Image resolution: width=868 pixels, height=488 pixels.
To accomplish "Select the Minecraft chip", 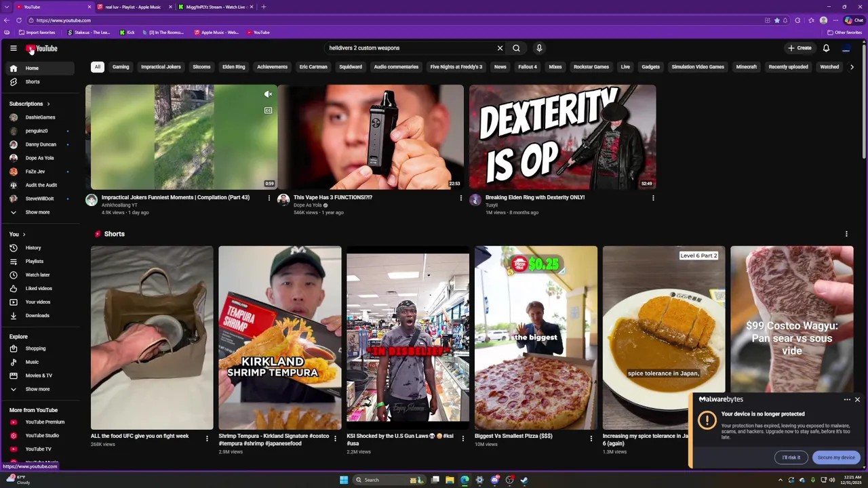I will (x=747, y=66).
